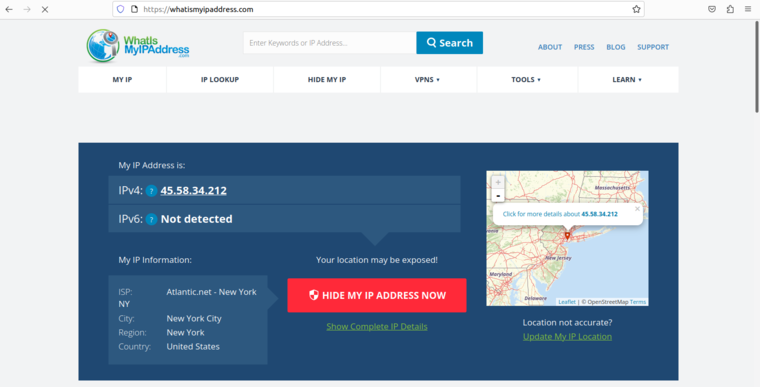Zoom in on the map with plus
760x387 pixels.
(498, 182)
